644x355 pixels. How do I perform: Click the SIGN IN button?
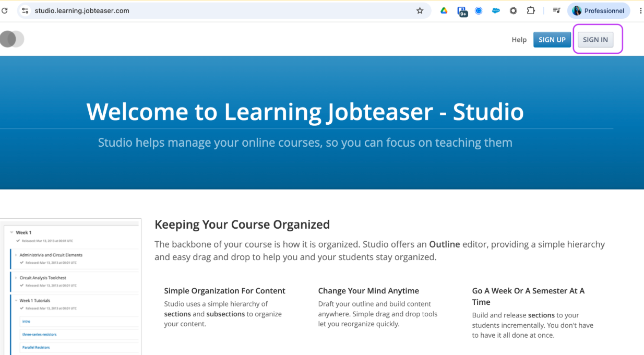tap(595, 40)
